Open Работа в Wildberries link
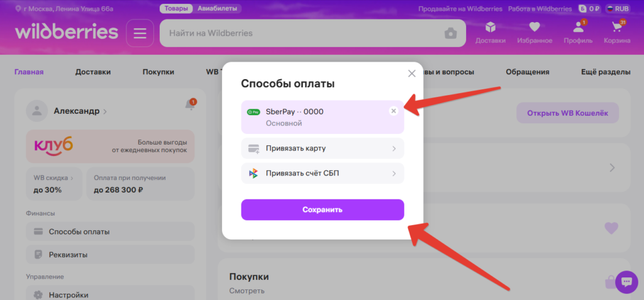 click(540, 9)
